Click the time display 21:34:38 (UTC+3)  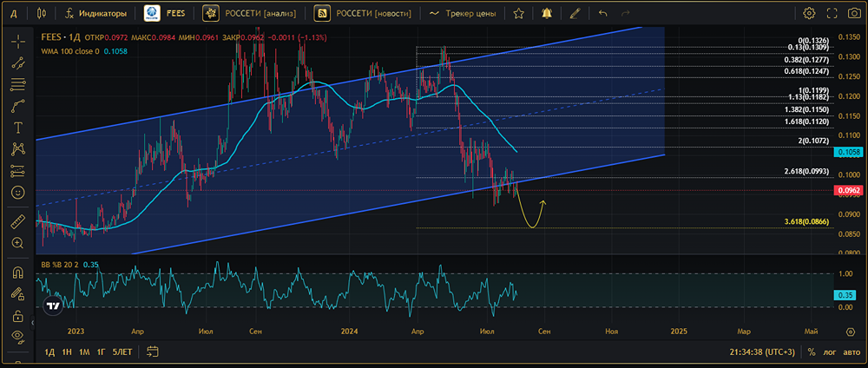pyautogui.click(x=762, y=352)
